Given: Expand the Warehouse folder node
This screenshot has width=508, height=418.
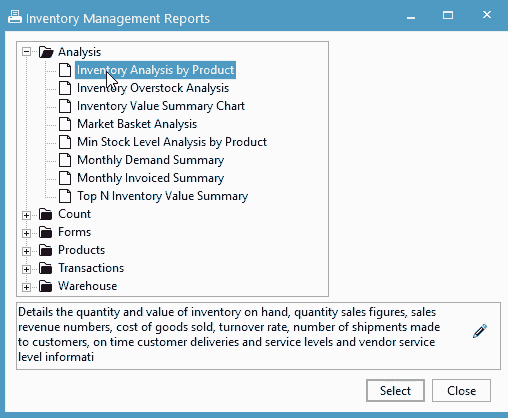Looking at the screenshot, I should [x=26, y=287].
